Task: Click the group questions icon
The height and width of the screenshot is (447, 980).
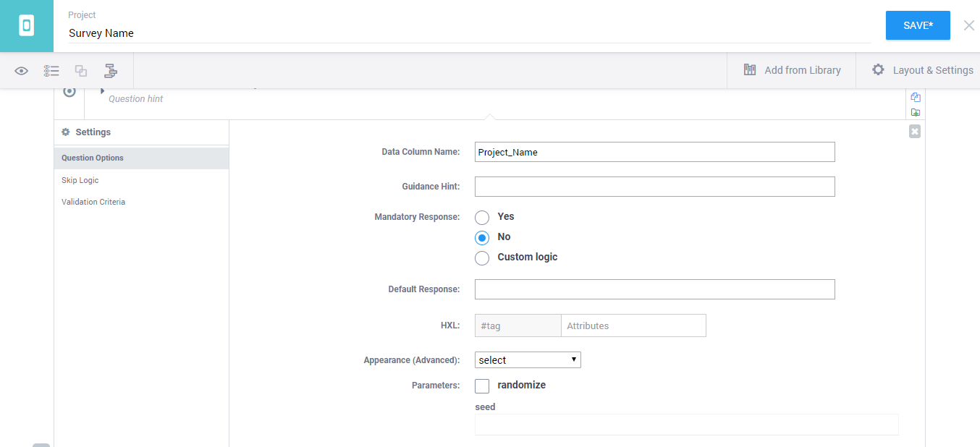Action: (x=81, y=71)
